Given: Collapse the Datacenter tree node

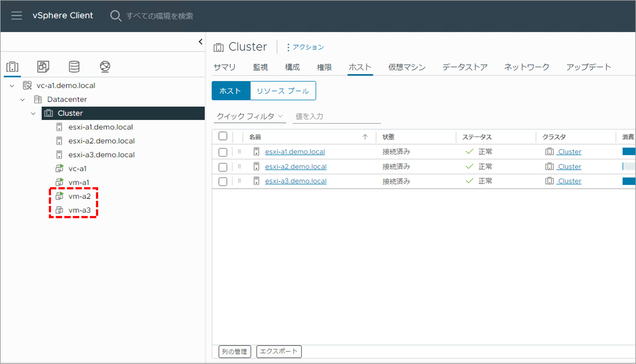Looking at the screenshot, I should [22, 100].
